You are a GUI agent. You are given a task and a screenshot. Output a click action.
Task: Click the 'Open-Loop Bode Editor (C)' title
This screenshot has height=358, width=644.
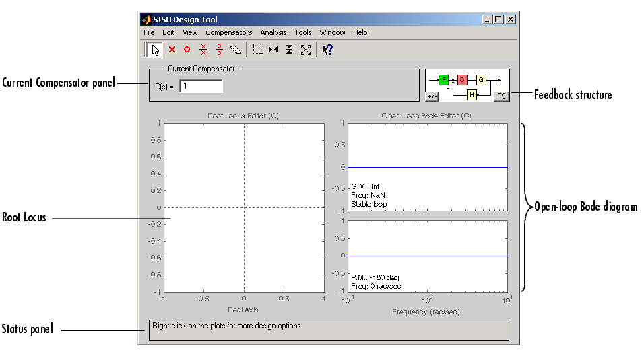click(x=426, y=116)
